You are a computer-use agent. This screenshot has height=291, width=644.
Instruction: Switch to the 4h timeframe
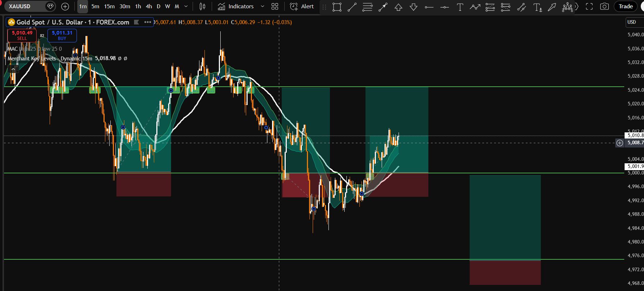149,6
